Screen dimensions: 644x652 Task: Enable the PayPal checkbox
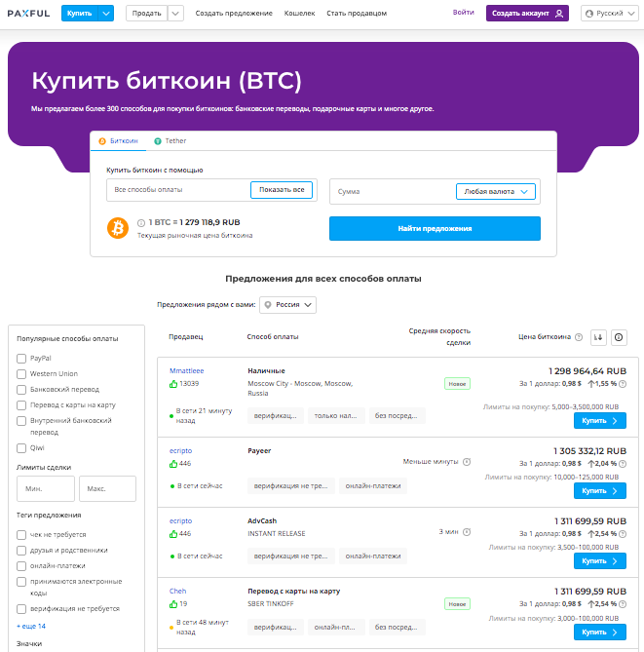coord(21,359)
